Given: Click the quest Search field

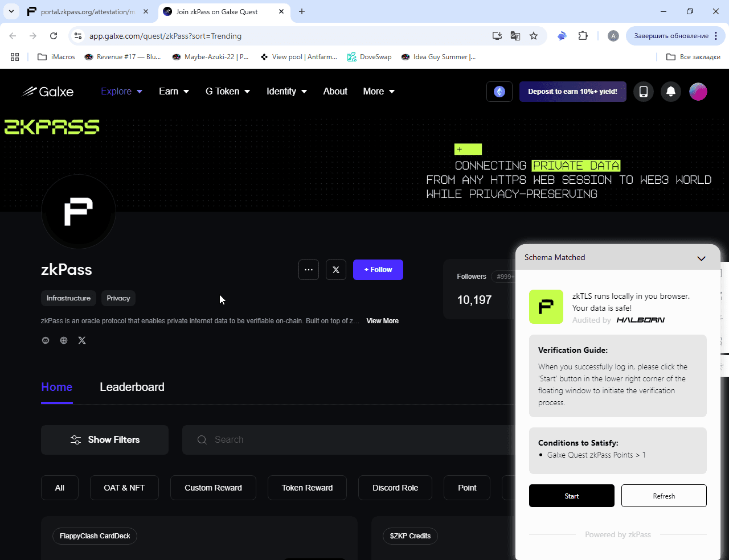Looking at the screenshot, I should (349, 440).
